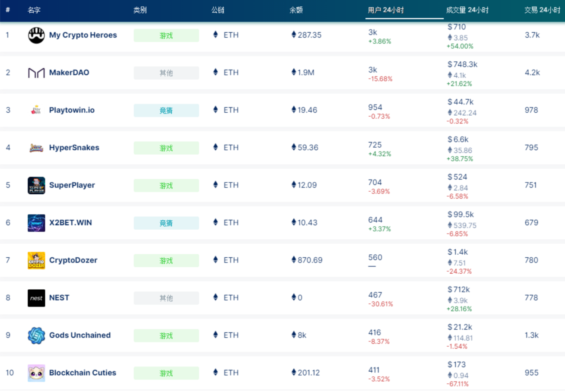Open the Gods Unchained name link
This screenshot has width=565, height=392.
click(80, 335)
